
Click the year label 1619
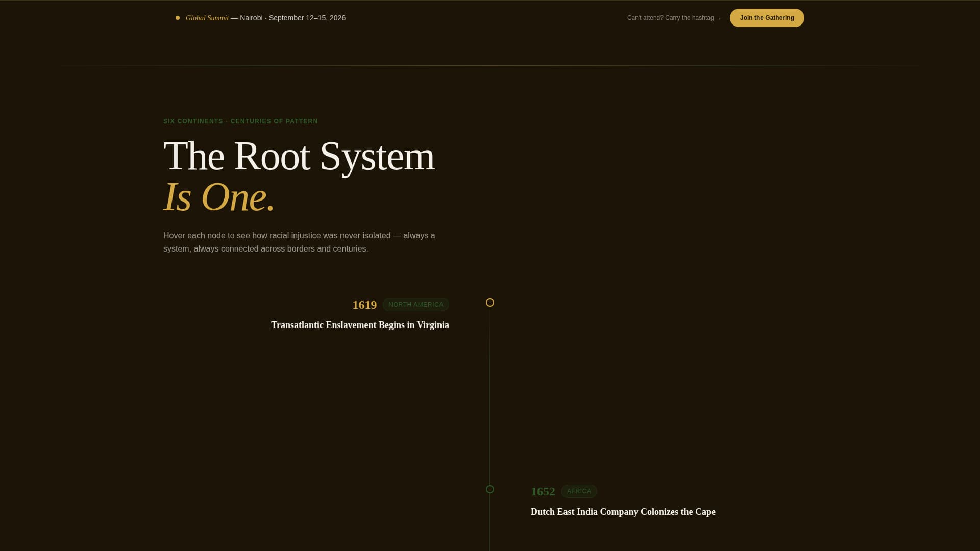pyautogui.click(x=364, y=305)
